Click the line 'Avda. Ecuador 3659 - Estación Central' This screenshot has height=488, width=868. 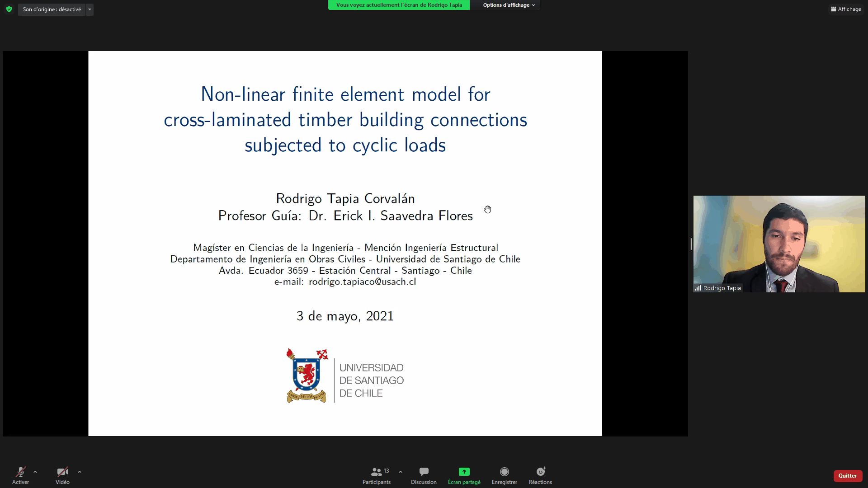[x=305, y=271]
